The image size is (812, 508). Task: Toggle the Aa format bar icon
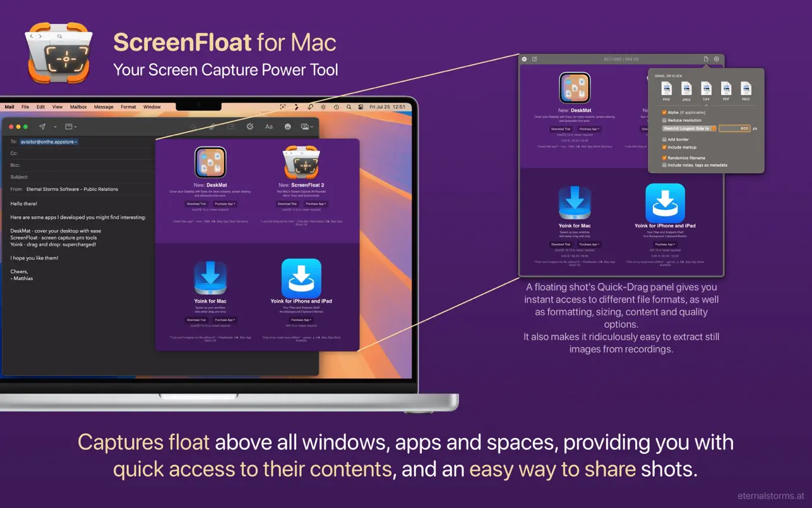tap(269, 126)
